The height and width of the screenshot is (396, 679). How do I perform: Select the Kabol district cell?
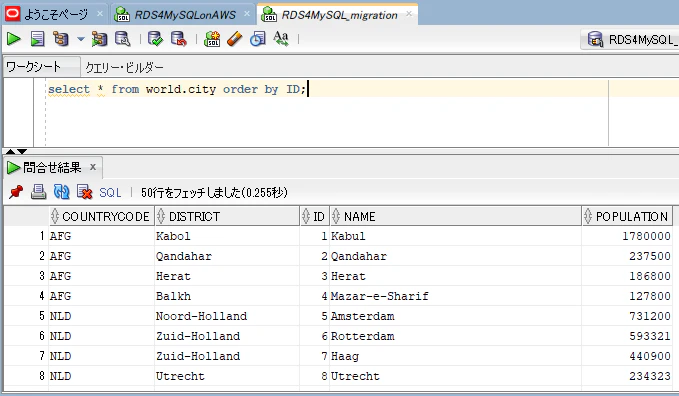pyautogui.click(x=227, y=236)
